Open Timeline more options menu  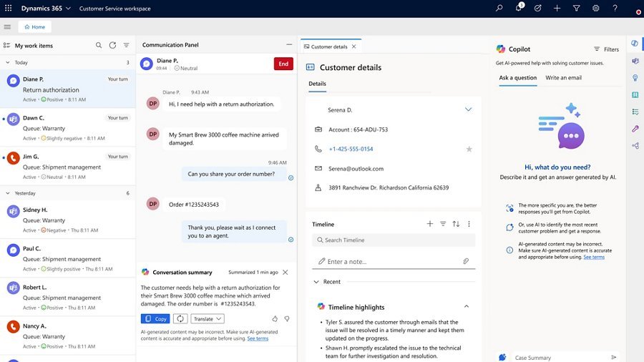point(469,224)
